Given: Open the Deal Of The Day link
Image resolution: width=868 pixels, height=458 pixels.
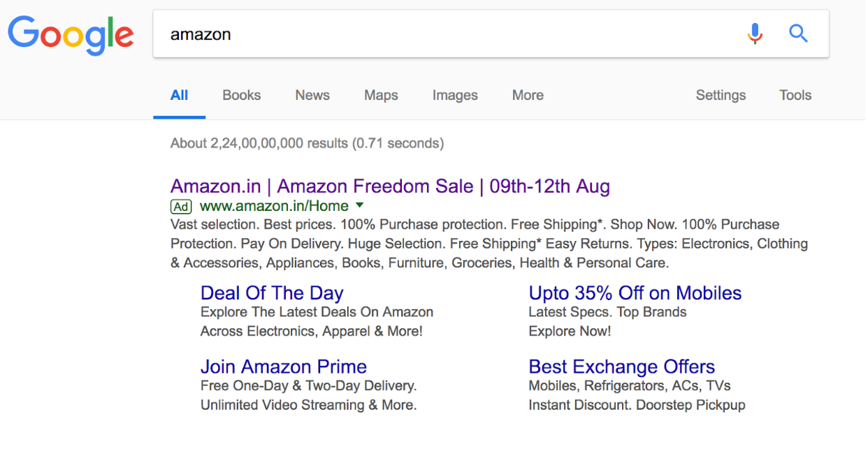Looking at the screenshot, I should (272, 293).
